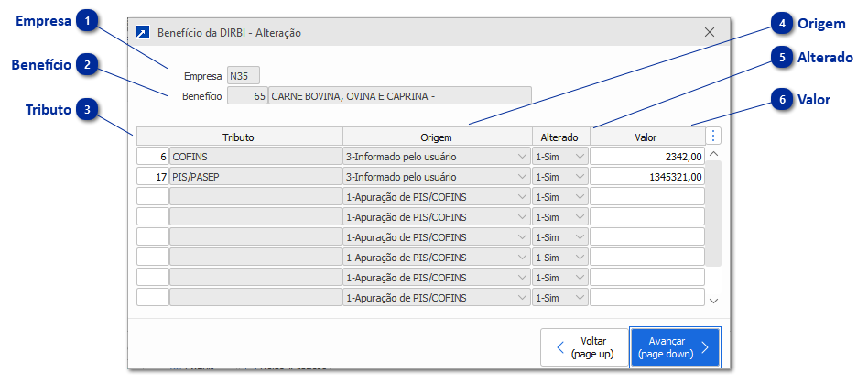Click callout marker number 6 for Valor
This screenshot has height=384, width=868.
(x=781, y=99)
